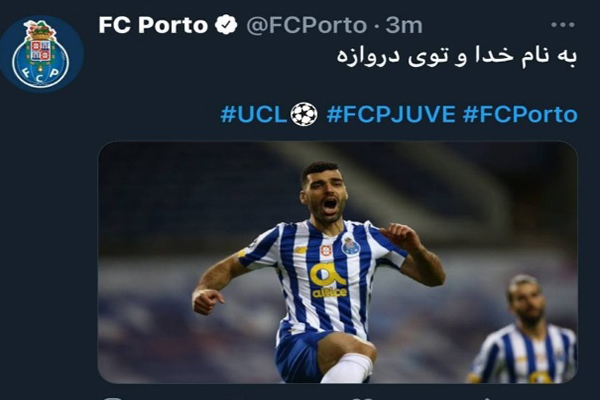Click the altice sponsor logo on jersey
This screenshot has width=600, height=400.
tap(328, 281)
